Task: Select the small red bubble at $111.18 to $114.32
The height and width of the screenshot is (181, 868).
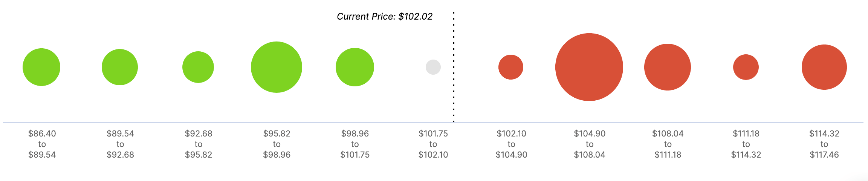Action: [746, 67]
